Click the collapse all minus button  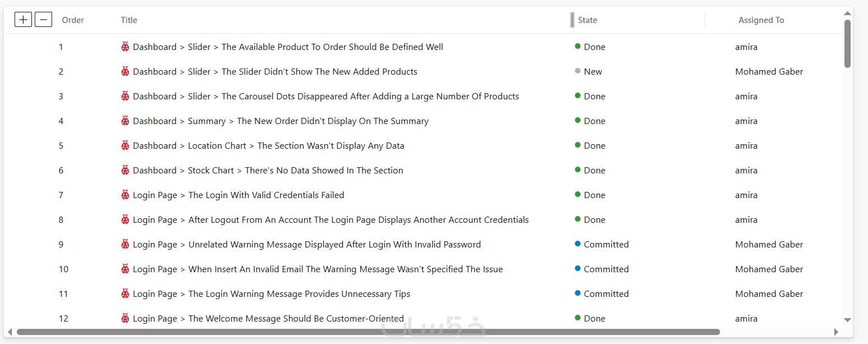click(x=43, y=20)
